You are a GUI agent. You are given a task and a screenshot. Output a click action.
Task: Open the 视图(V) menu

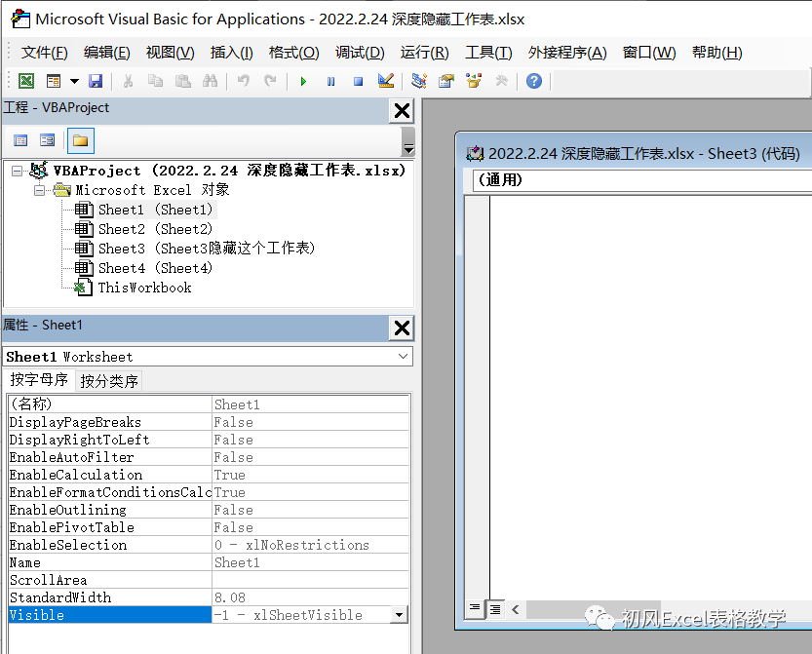[x=170, y=53]
